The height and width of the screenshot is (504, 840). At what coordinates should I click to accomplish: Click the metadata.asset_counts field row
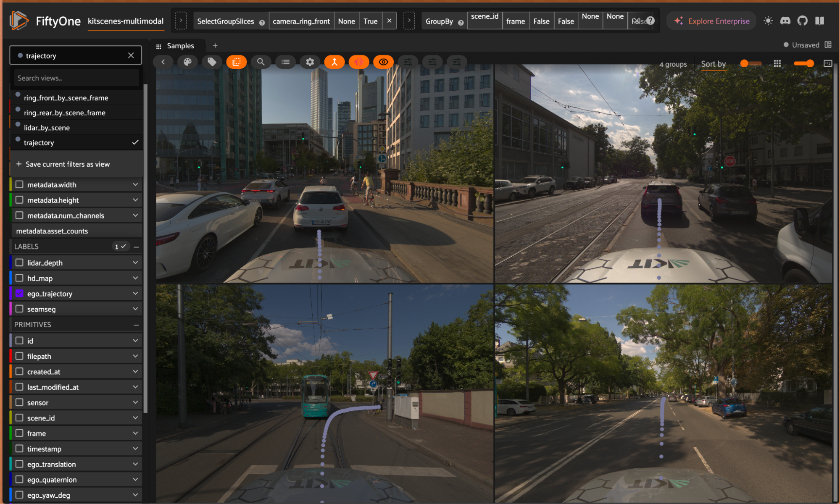click(x=76, y=231)
